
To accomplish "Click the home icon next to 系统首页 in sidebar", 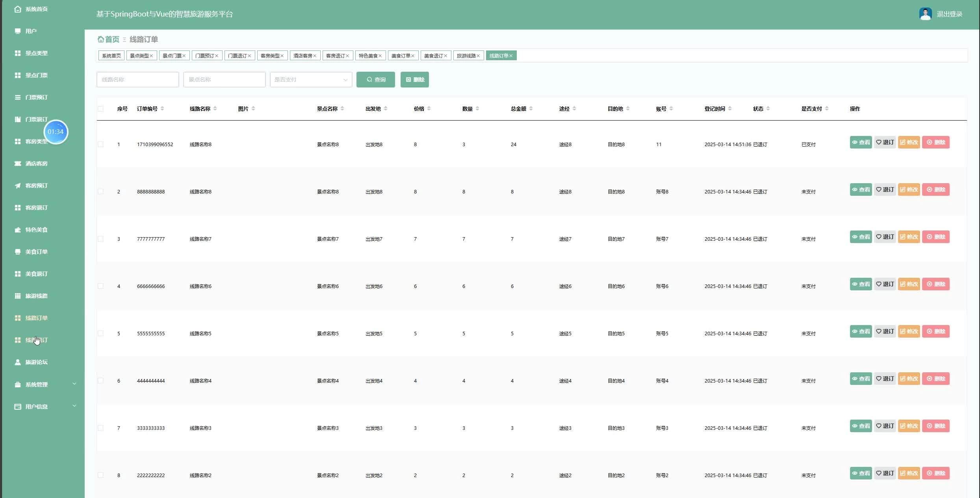I will pos(18,9).
